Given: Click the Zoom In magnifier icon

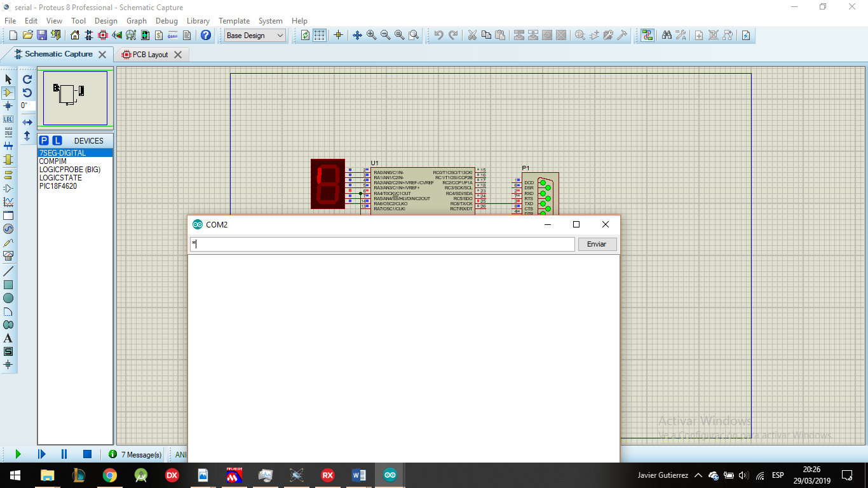Looking at the screenshot, I should (x=371, y=36).
